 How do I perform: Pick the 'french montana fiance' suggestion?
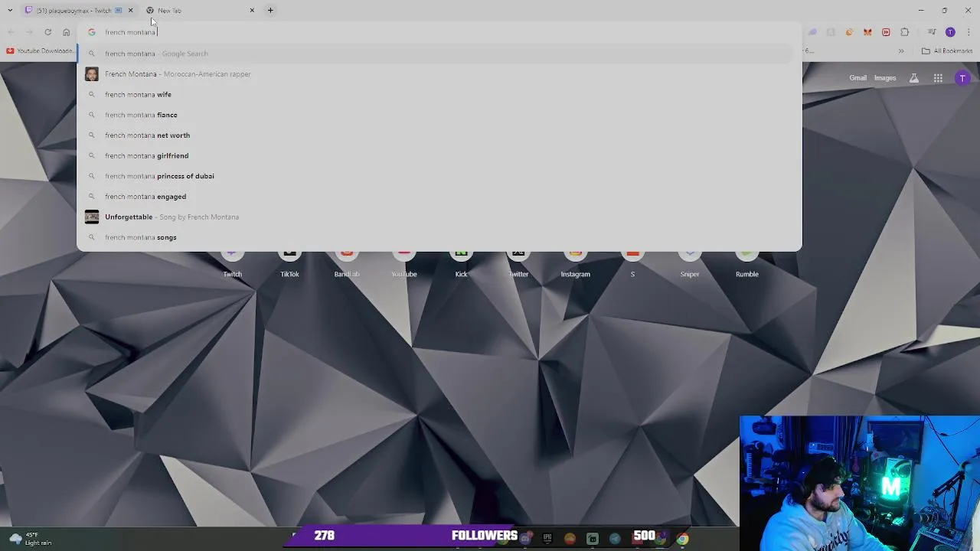[x=439, y=115]
